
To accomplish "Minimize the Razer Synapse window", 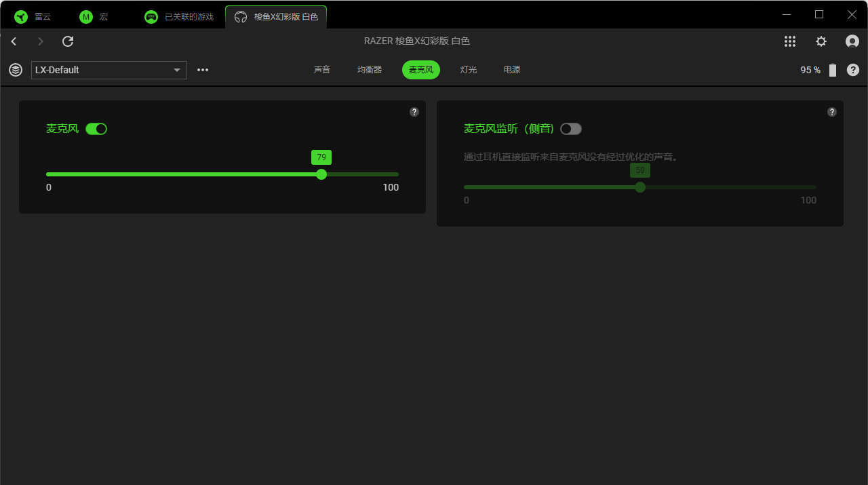I will pos(787,14).
